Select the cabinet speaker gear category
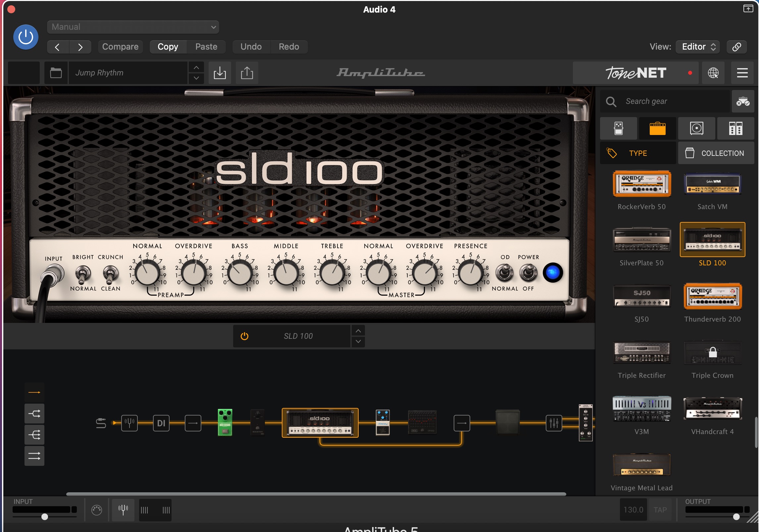Viewport: 759px width, 532px height. point(696,128)
